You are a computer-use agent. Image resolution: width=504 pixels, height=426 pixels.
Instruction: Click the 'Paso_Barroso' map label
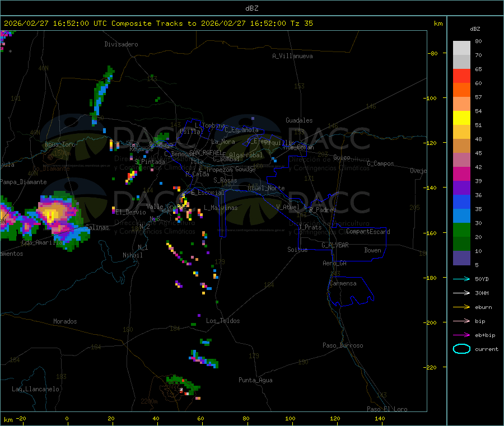(343, 345)
